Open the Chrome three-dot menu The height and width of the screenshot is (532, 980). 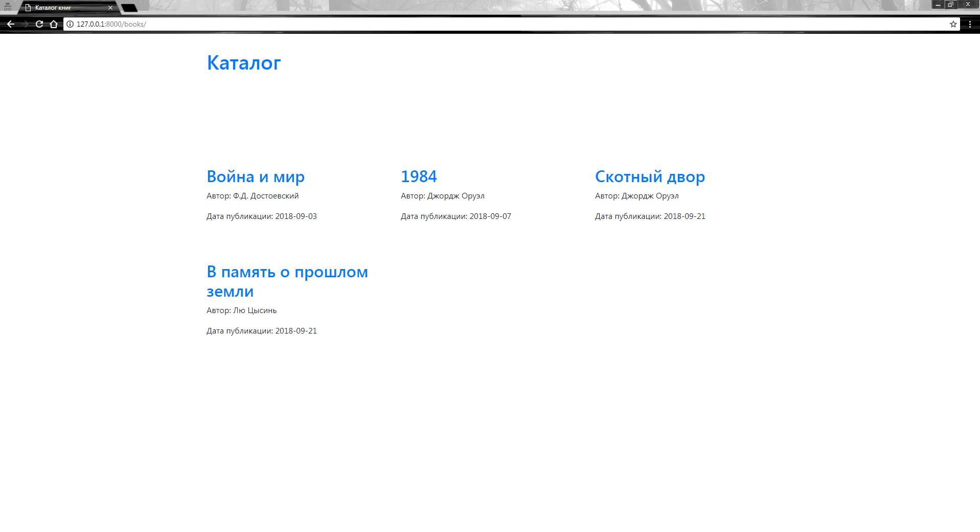click(970, 24)
